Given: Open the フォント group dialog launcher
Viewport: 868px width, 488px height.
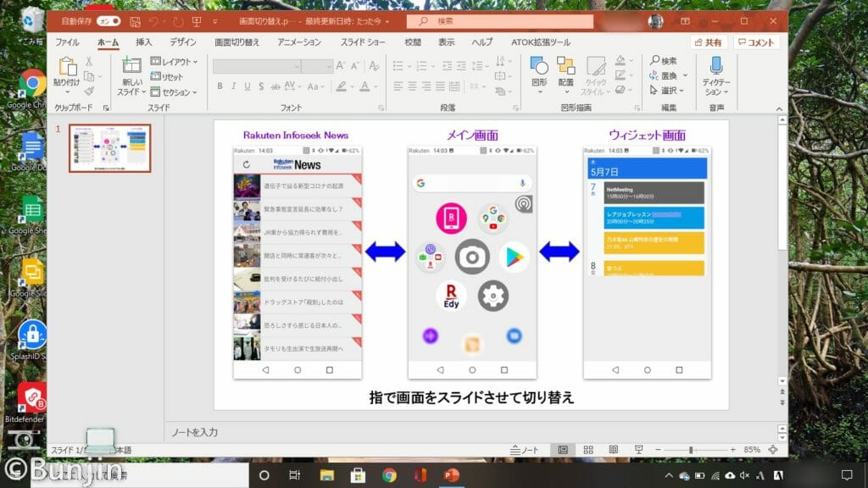Looking at the screenshot, I should pos(381,108).
